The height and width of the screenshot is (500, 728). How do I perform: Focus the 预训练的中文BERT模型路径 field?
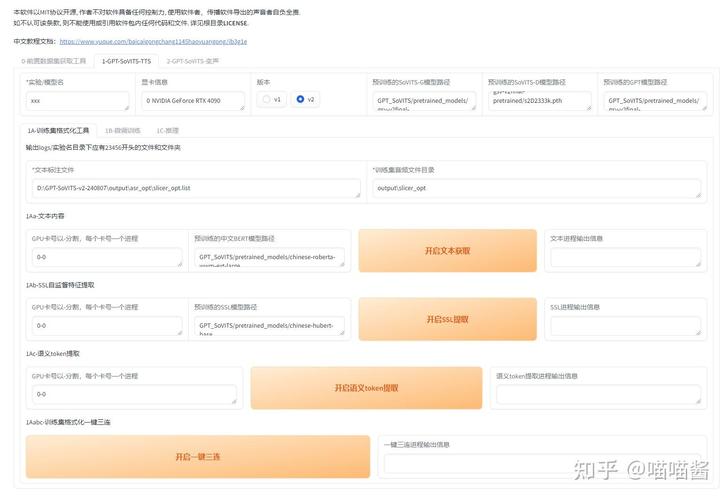[x=270, y=257]
